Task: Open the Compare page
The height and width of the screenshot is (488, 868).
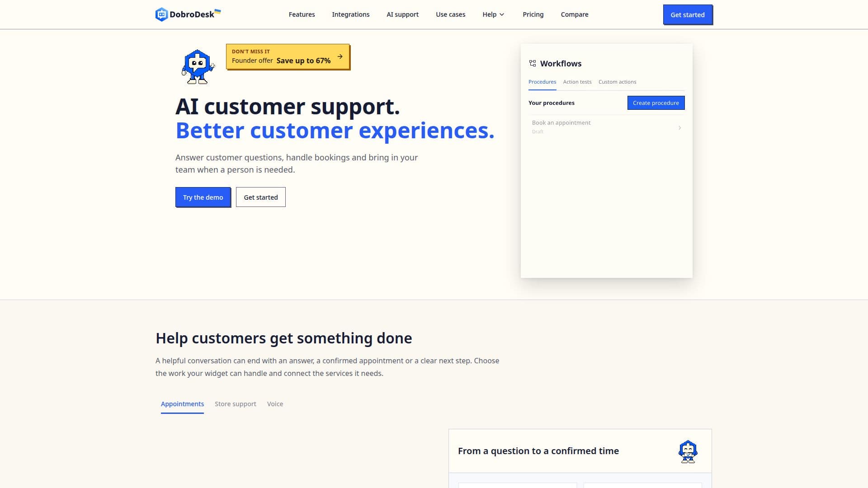Action: pyautogui.click(x=575, y=14)
